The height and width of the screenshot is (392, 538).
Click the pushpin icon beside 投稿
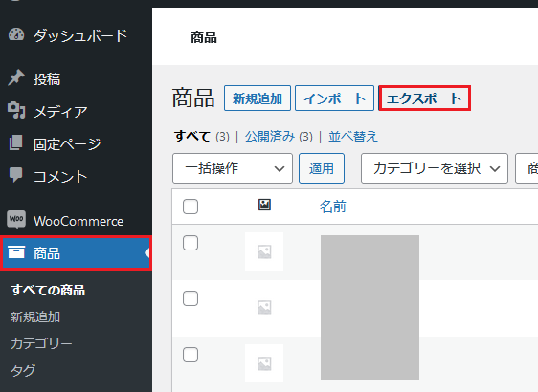pyautogui.click(x=16, y=77)
